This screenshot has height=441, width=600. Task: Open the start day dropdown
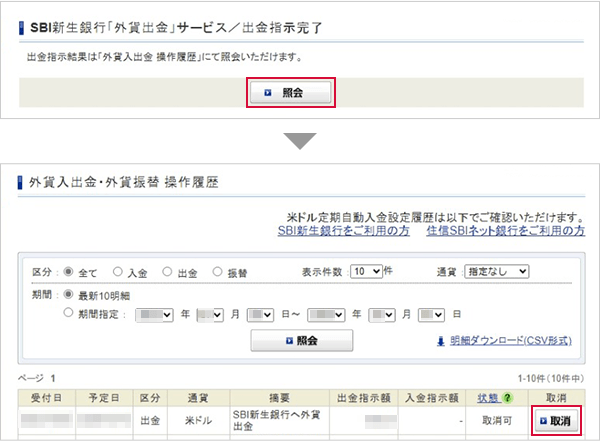point(260,314)
